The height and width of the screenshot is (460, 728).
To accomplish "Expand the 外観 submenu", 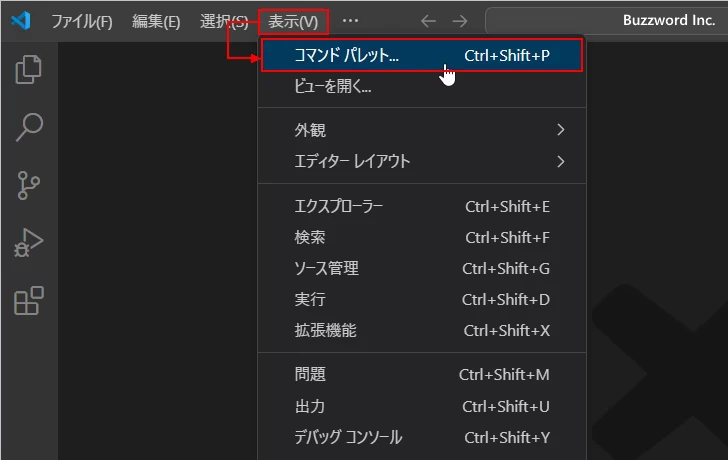I will (x=422, y=130).
